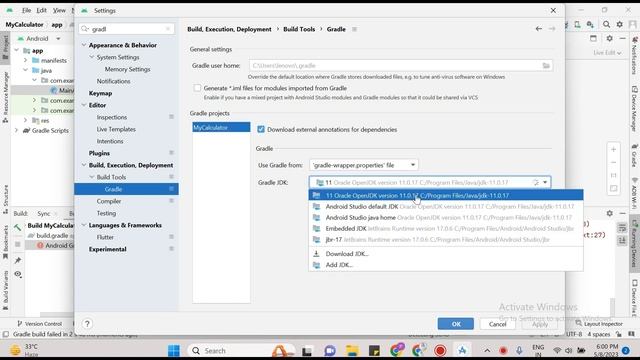
Task: Click the Cancel button
Action: click(497, 324)
